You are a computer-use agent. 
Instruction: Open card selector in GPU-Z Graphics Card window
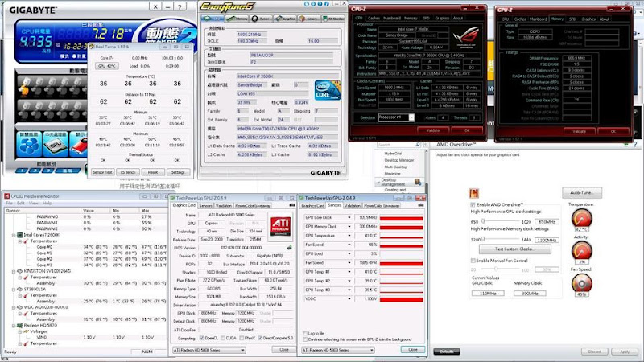(209, 350)
